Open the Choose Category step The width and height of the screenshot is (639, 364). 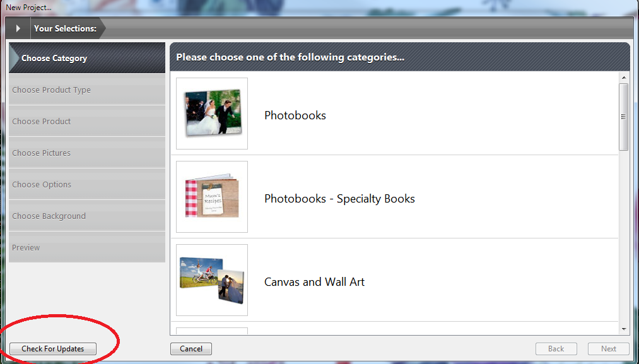(87, 58)
